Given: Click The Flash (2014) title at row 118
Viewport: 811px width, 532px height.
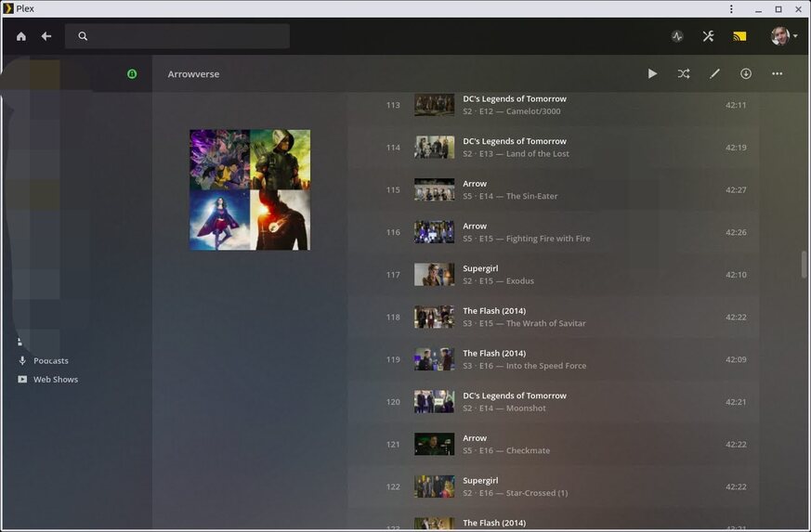Looking at the screenshot, I should tap(494, 311).
